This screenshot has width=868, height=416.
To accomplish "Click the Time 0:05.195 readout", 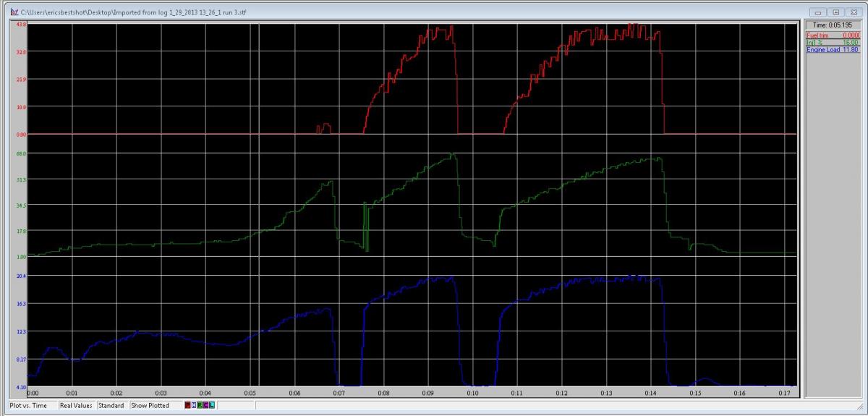I will [832, 25].
